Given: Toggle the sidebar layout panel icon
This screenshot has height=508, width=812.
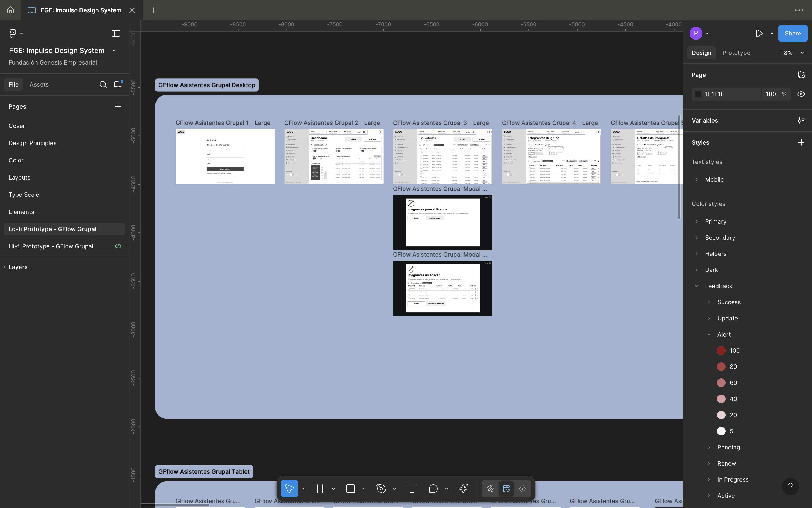Looking at the screenshot, I should [116, 33].
